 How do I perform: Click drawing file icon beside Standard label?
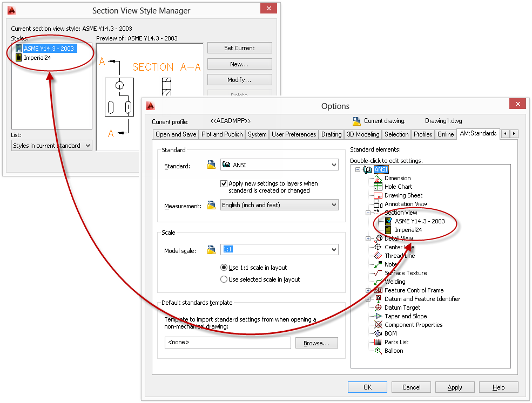(211, 165)
